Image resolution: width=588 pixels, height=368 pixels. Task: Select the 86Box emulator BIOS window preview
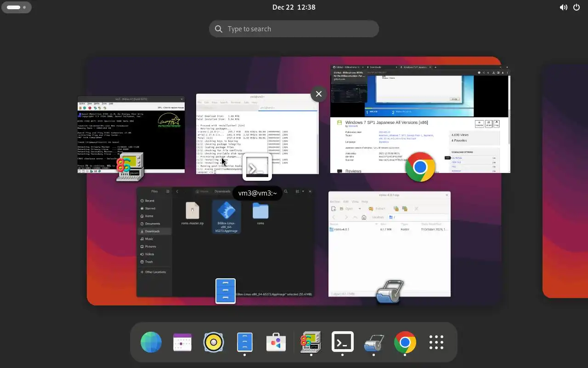point(131,134)
